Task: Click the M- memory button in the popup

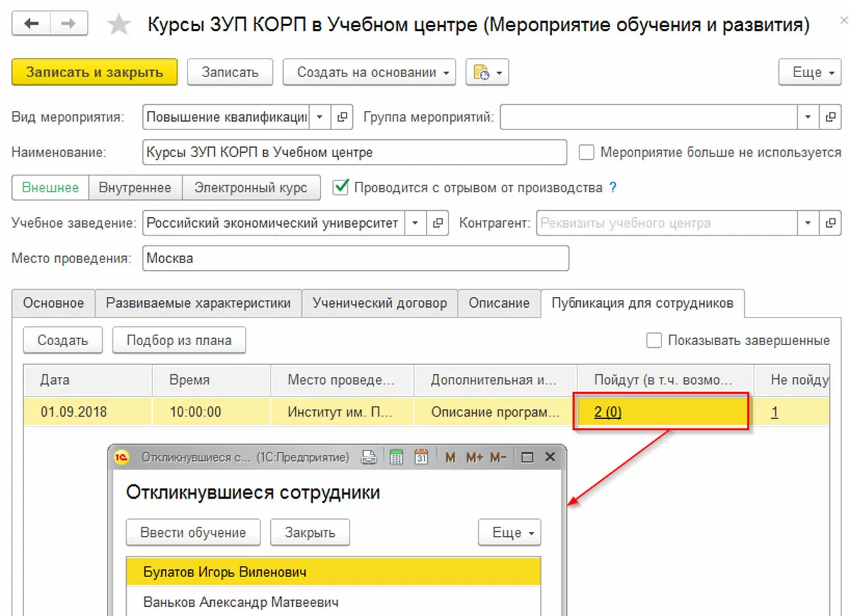Action: (x=498, y=458)
